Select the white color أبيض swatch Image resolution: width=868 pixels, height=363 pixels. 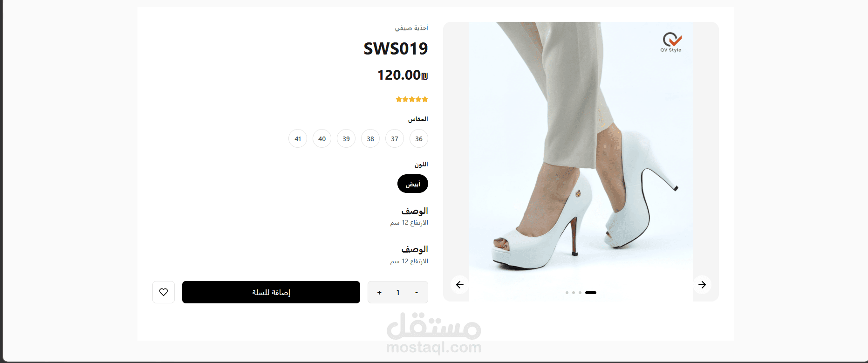coord(413,184)
